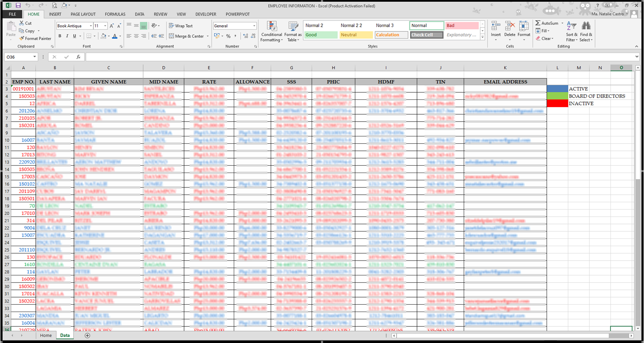Undo the last action
This screenshot has height=343, width=644.
point(28,6)
